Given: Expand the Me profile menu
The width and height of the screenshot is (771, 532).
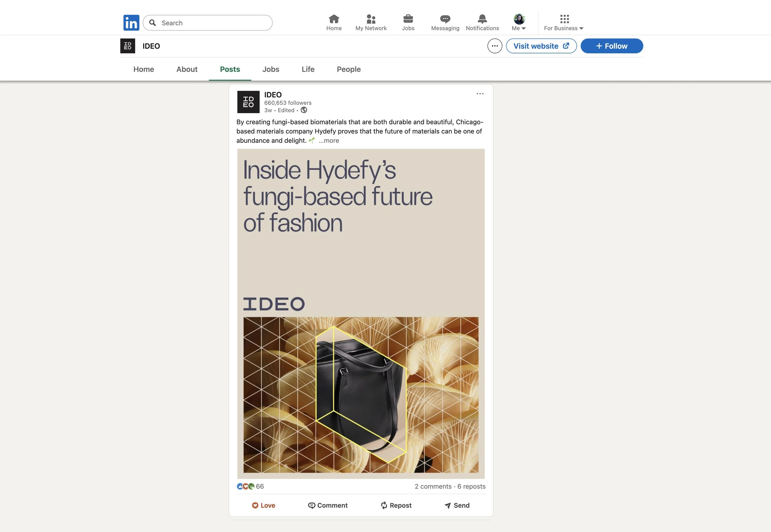Looking at the screenshot, I should (x=519, y=23).
